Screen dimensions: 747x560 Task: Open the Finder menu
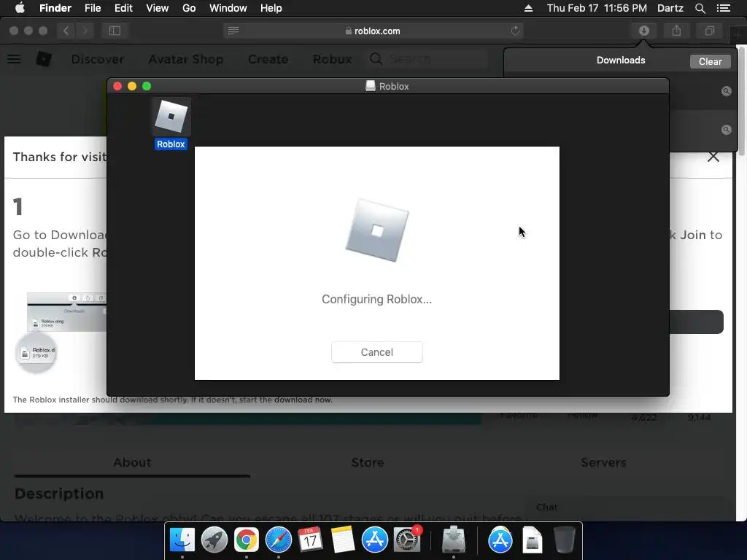[55, 8]
